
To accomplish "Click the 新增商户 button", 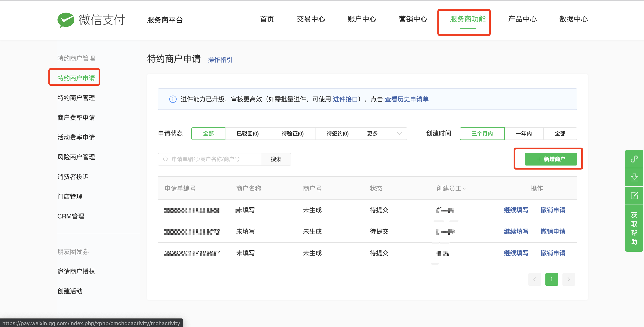I will pyautogui.click(x=551, y=159).
